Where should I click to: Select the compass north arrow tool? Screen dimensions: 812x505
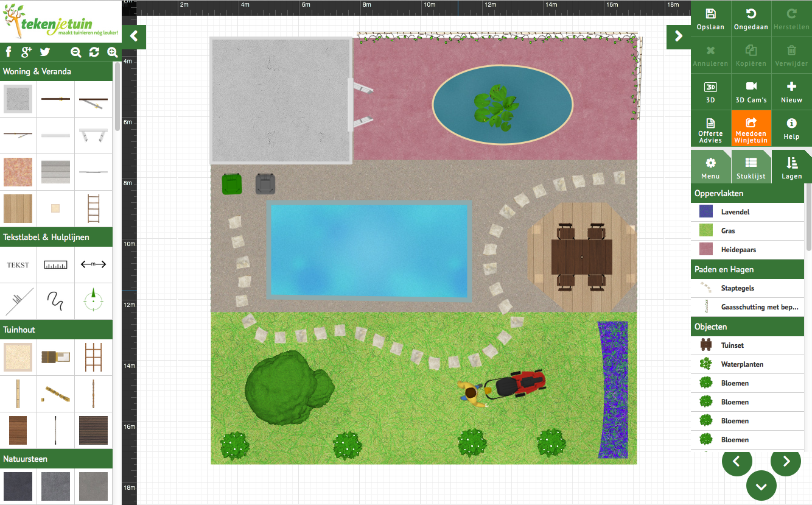point(93,301)
